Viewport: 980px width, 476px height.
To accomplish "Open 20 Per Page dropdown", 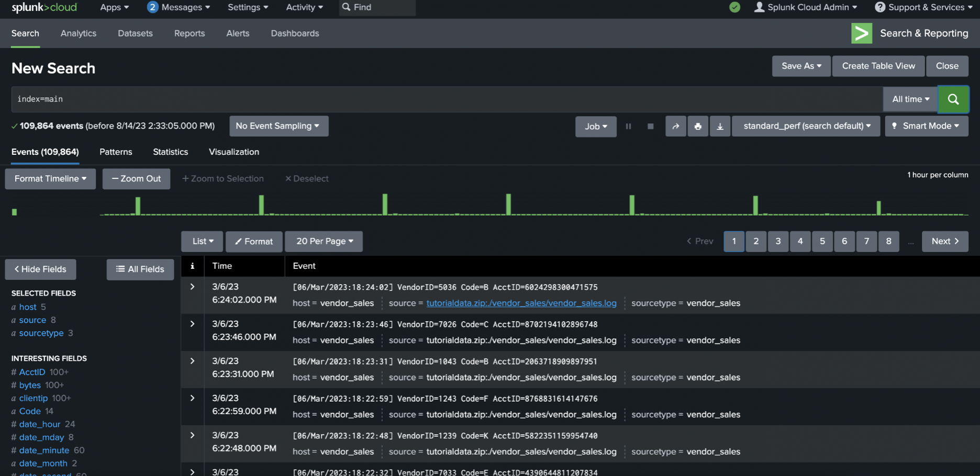I will point(324,241).
